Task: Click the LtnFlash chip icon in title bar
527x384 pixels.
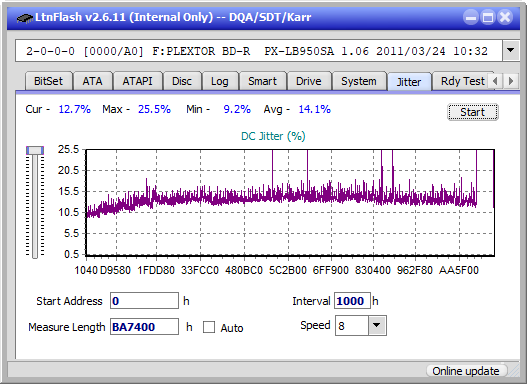Action: click(25, 17)
